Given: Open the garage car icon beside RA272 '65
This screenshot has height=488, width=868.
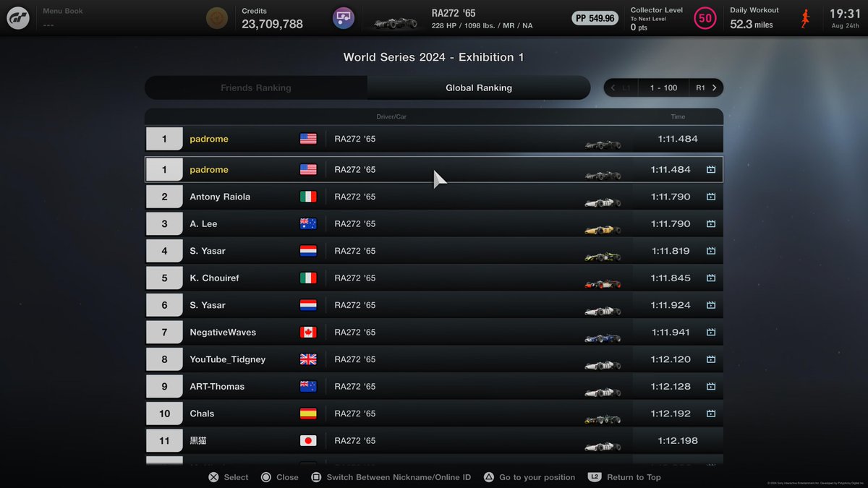Looking at the screenshot, I should 344,17.
